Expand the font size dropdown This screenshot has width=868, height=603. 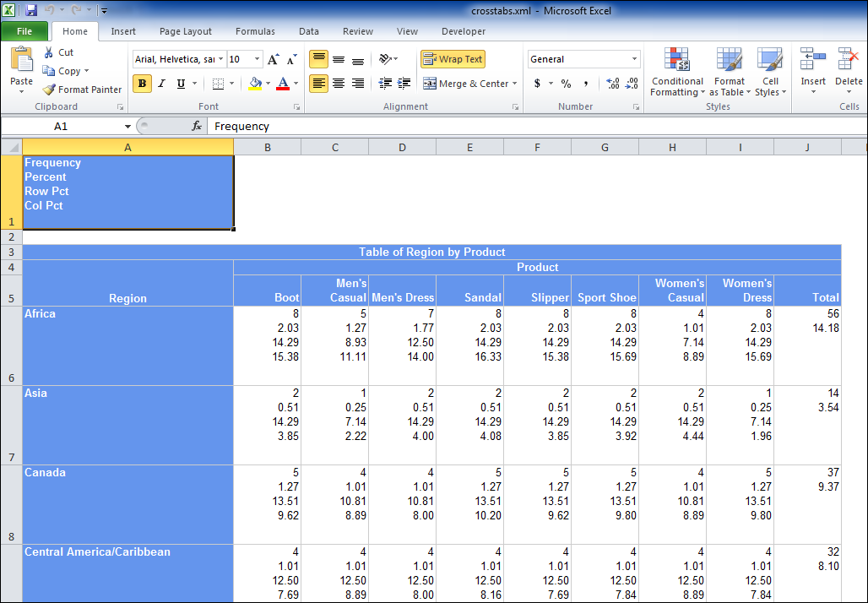coord(257,59)
